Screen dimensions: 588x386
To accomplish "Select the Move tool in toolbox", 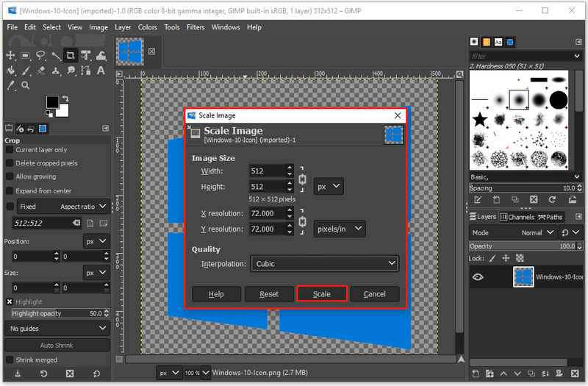I will 10,56.
